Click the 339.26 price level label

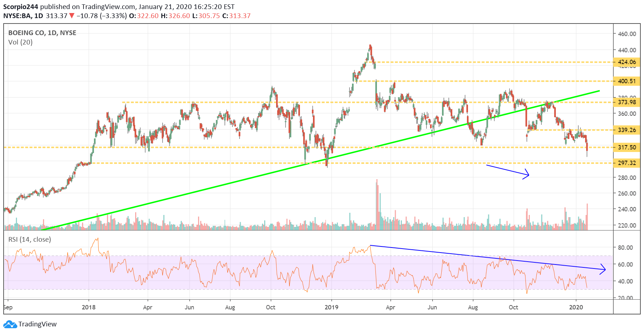click(627, 130)
